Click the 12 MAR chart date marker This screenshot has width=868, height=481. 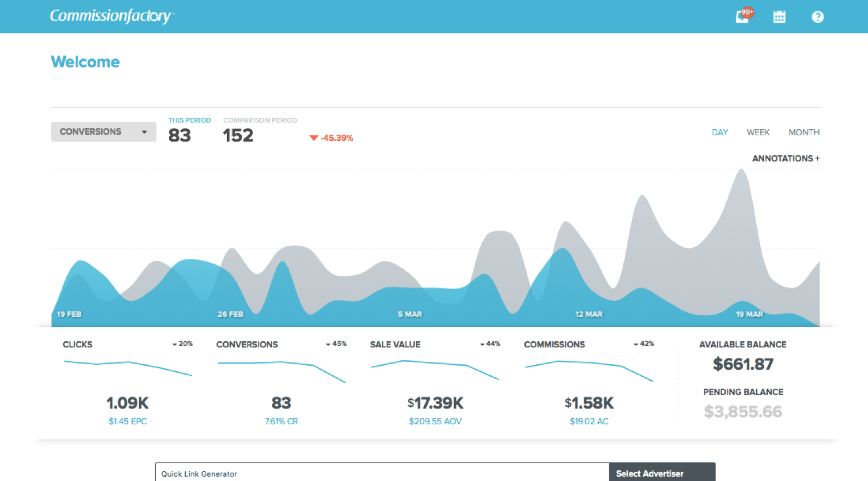(x=589, y=315)
